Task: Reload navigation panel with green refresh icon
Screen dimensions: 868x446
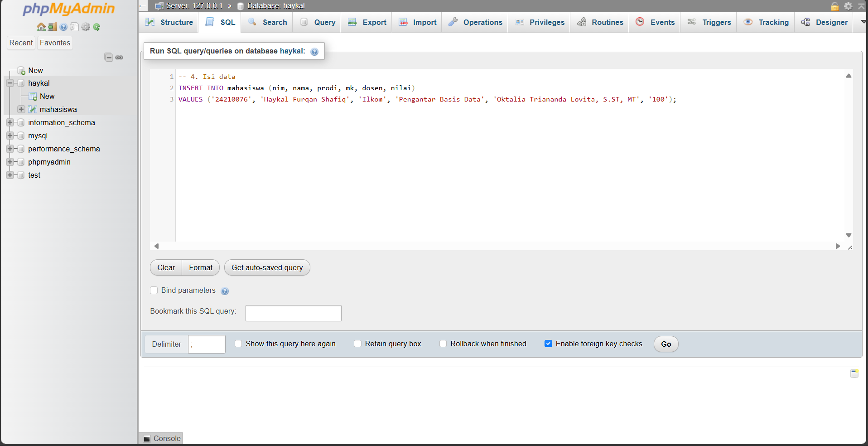Action: click(x=96, y=27)
